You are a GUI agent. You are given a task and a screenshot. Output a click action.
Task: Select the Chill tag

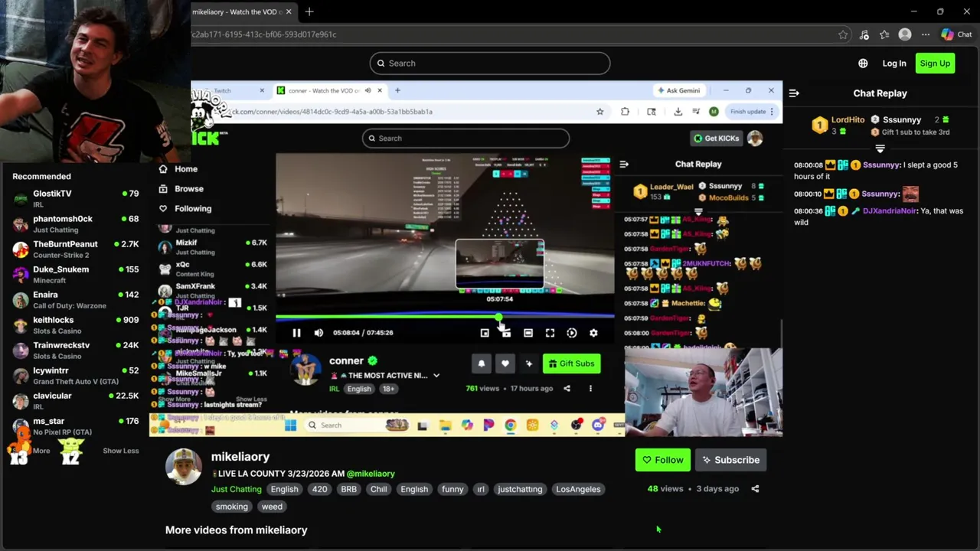point(379,489)
